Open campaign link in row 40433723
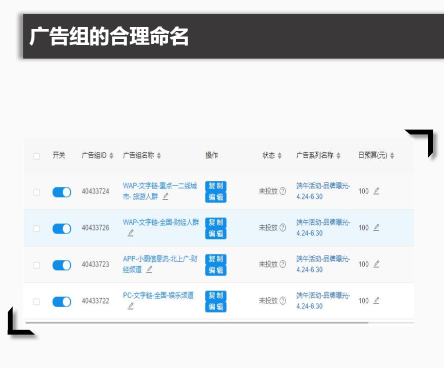Viewport: 444px width, 368px height. click(x=323, y=264)
